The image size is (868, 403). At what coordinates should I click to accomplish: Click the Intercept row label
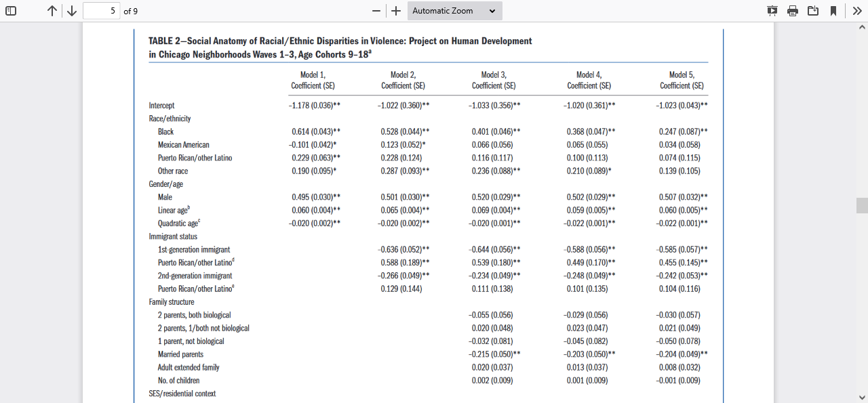[x=161, y=105]
